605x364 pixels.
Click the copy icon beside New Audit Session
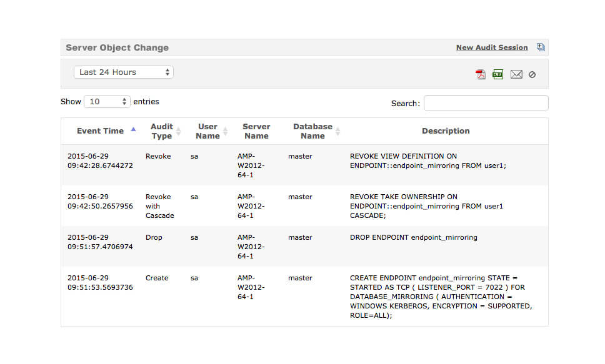click(541, 47)
